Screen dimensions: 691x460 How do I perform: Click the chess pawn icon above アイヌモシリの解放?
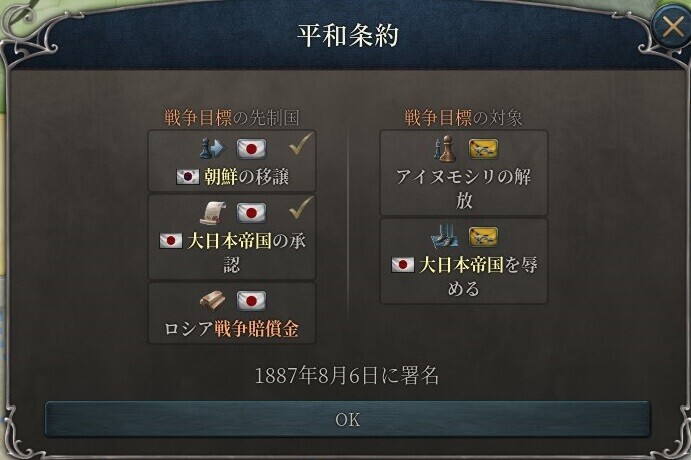point(445,148)
